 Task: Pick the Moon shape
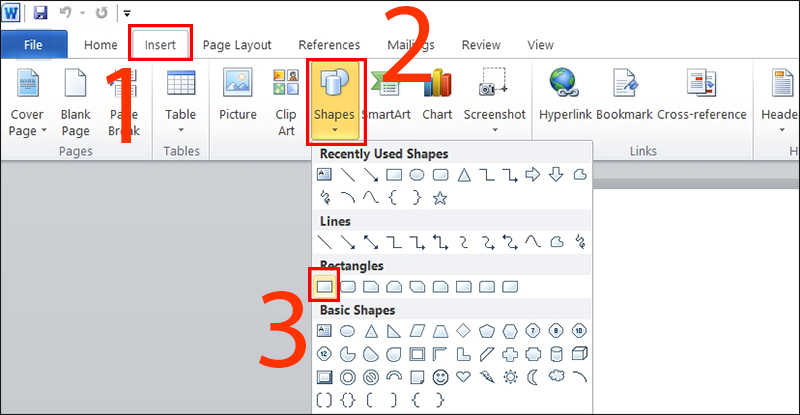(x=533, y=377)
